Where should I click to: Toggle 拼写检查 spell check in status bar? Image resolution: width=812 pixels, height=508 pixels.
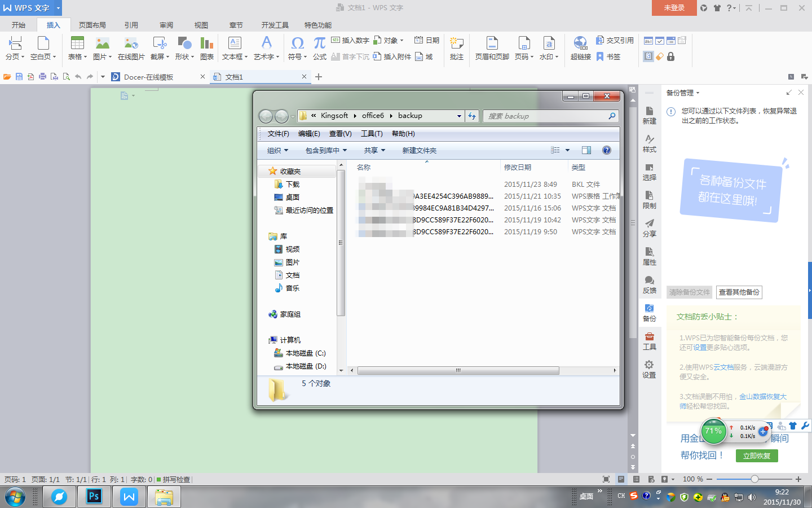173,479
